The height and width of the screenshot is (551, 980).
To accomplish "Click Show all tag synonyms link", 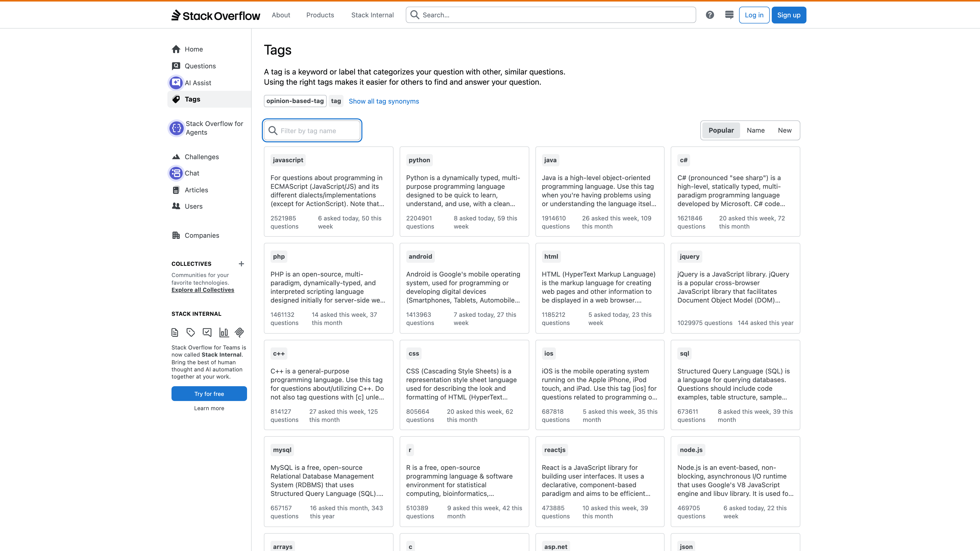I will pyautogui.click(x=384, y=101).
